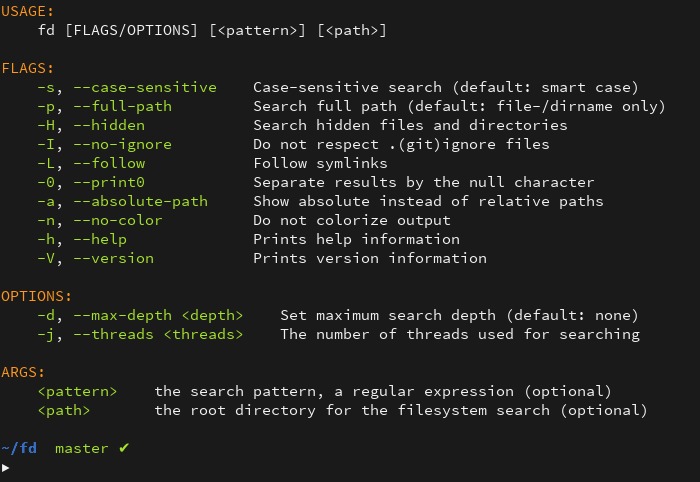Click the --follow flag text
The height and width of the screenshot is (482, 700).
109,163
